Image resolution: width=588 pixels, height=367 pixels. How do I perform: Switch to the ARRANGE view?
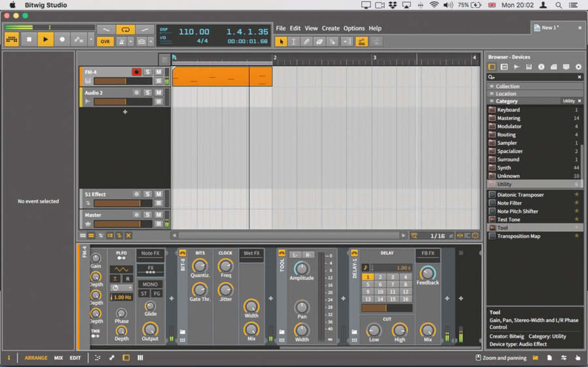[36, 357]
